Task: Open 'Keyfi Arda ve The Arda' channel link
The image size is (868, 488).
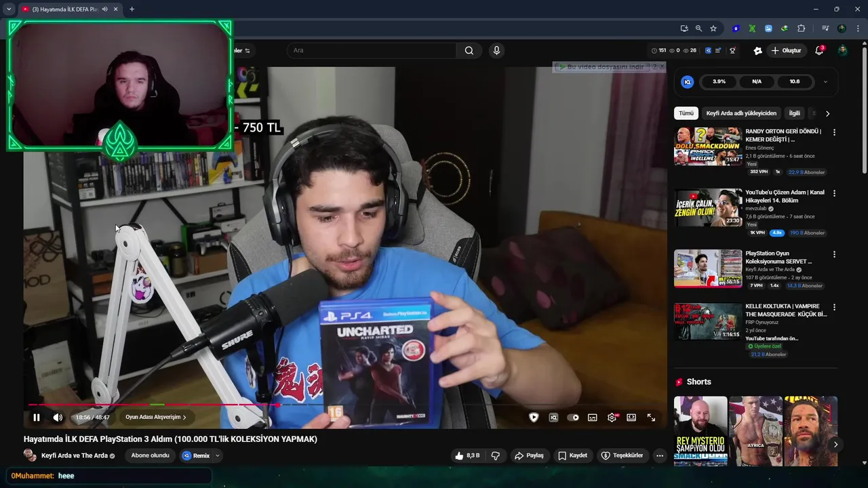Action: (x=75, y=455)
